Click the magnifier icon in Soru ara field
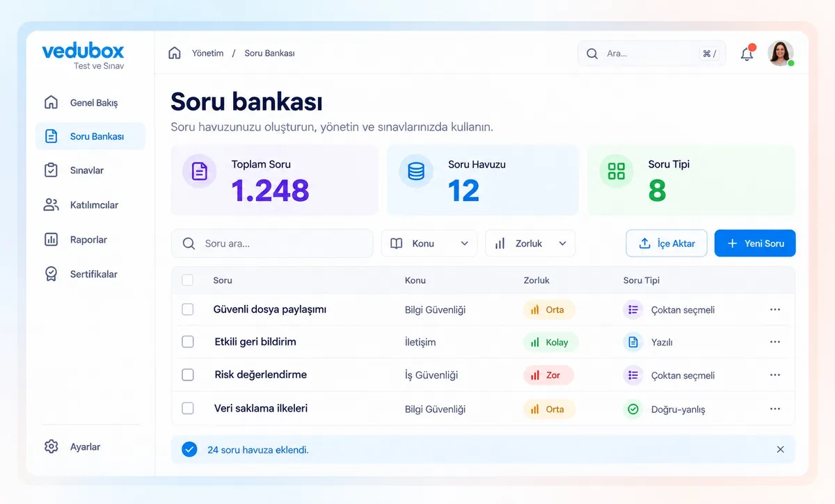Screen dimensions: 835x504 click(x=189, y=244)
